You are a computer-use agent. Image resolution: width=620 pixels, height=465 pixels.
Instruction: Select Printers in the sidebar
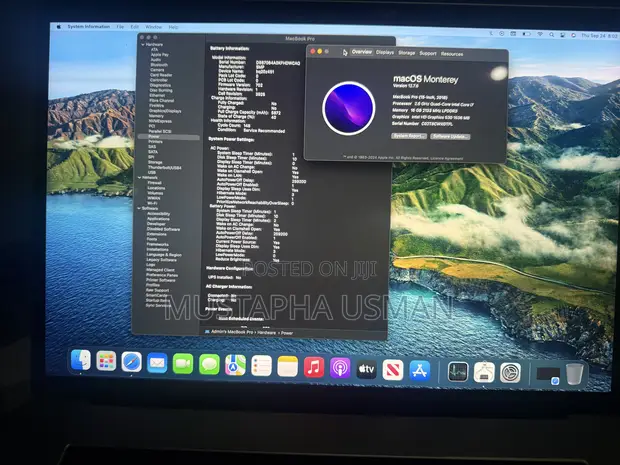click(155, 142)
